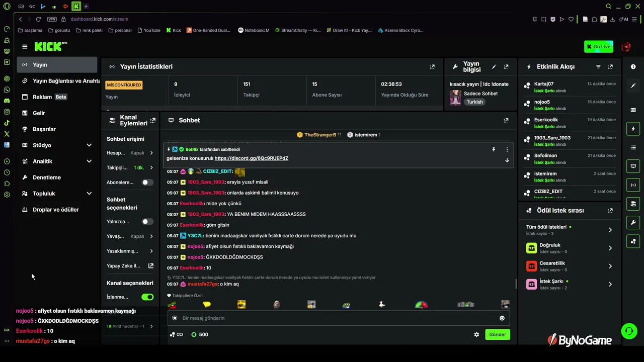The height and width of the screenshot is (362, 644).
Task: Pop out the Ödül istek sırası panel
Action: [610, 210]
